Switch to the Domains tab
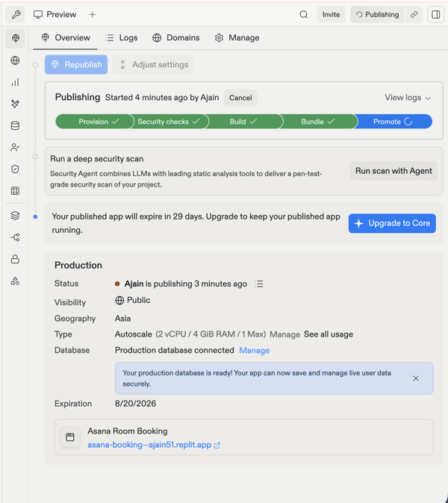Image resolution: width=448 pixels, height=503 pixels. tap(176, 38)
